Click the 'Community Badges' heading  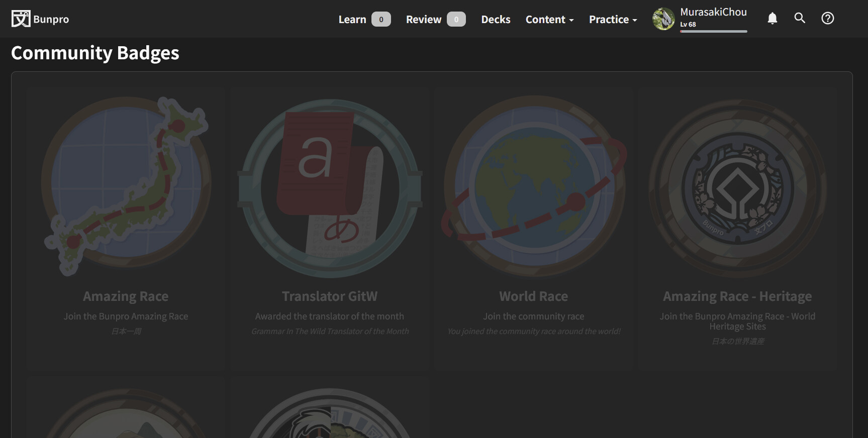[x=95, y=53]
